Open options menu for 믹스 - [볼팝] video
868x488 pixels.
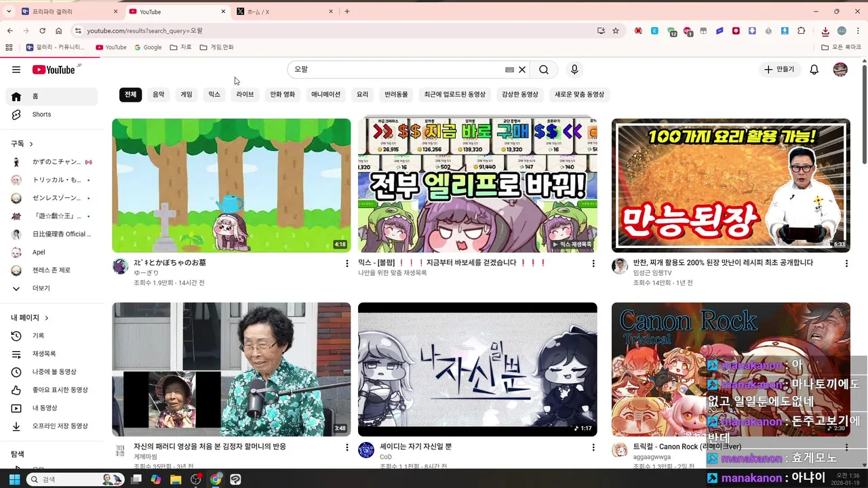(x=593, y=264)
